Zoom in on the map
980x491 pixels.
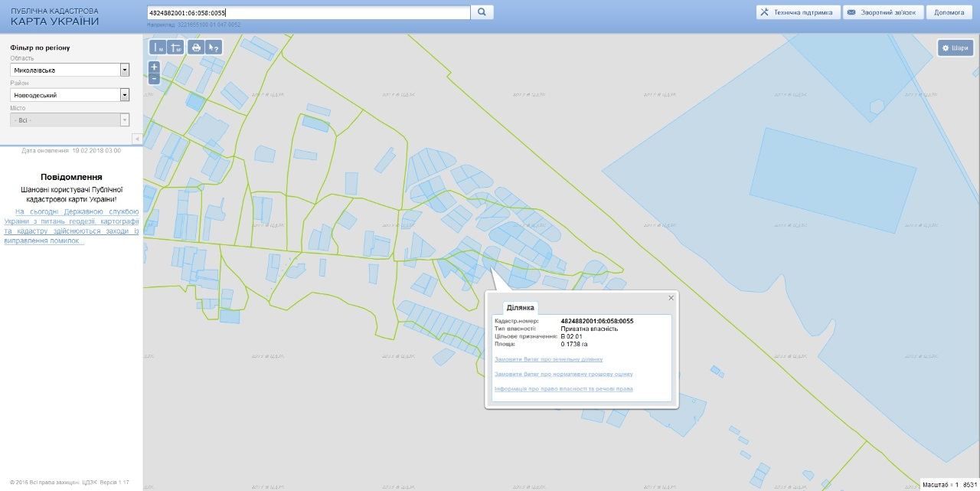pyautogui.click(x=154, y=67)
